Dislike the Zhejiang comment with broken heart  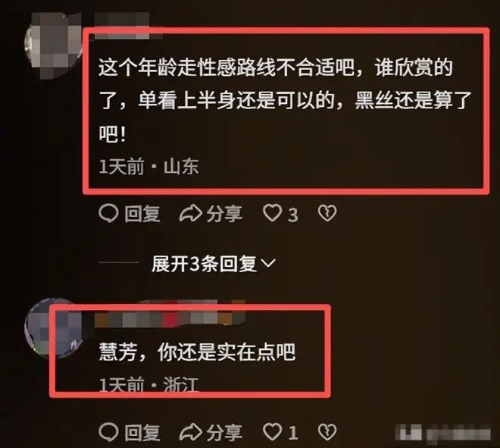[x=327, y=432]
